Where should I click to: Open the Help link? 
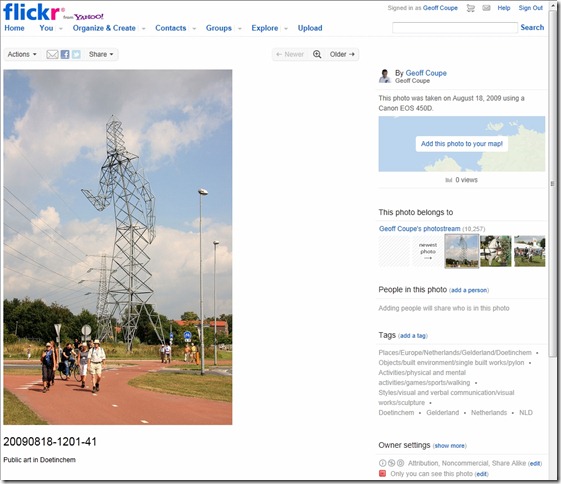click(x=504, y=8)
